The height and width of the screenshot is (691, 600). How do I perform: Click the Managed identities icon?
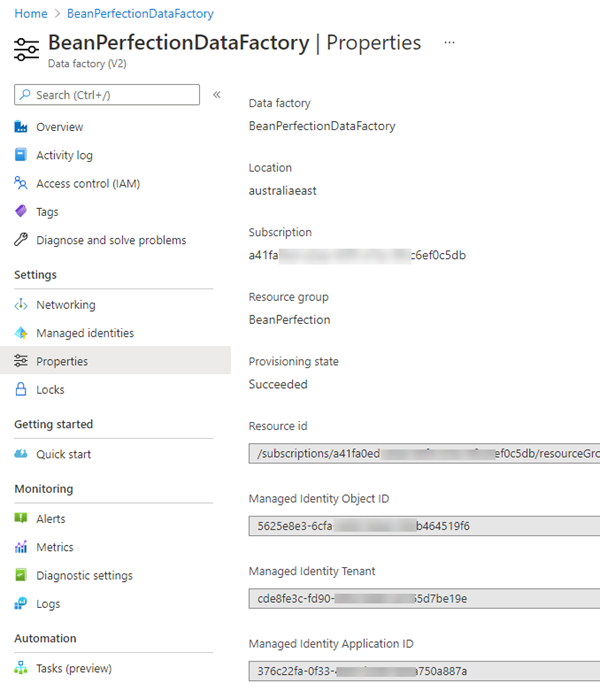click(x=21, y=333)
